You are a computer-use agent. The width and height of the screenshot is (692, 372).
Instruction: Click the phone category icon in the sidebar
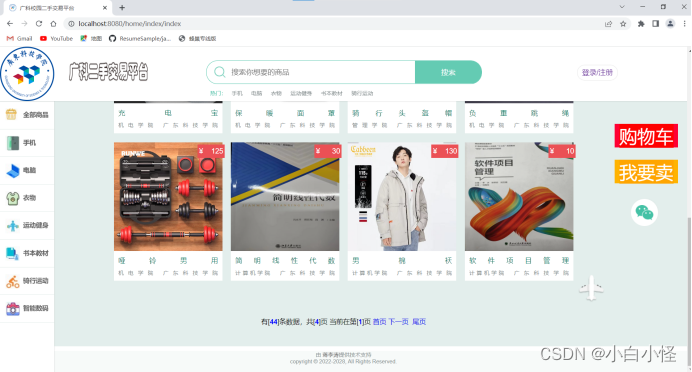(x=13, y=143)
